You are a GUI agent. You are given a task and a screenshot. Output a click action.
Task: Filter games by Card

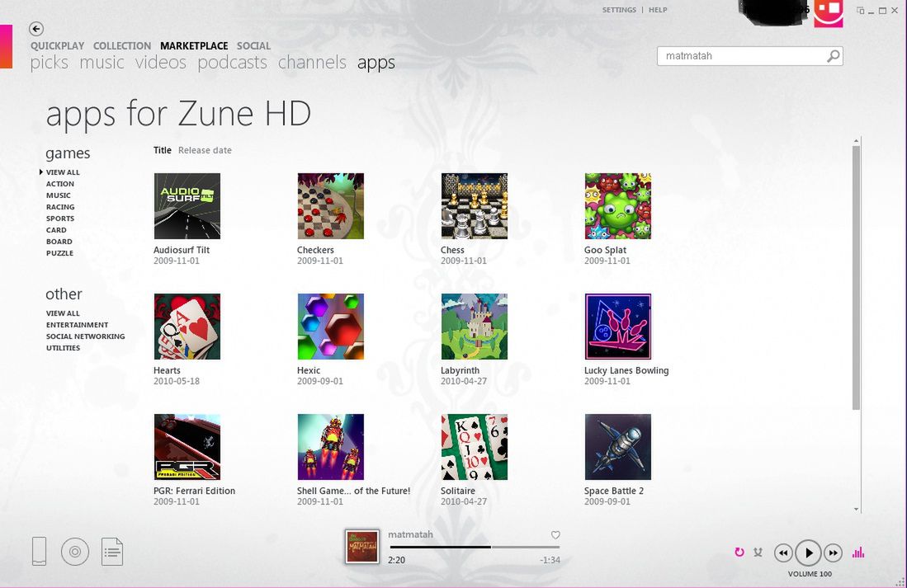pyautogui.click(x=56, y=230)
